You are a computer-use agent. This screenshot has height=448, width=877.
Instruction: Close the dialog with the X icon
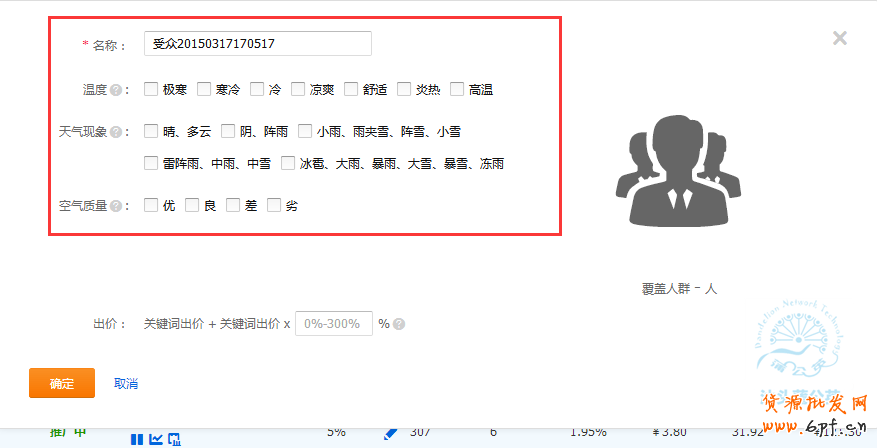tap(840, 38)
